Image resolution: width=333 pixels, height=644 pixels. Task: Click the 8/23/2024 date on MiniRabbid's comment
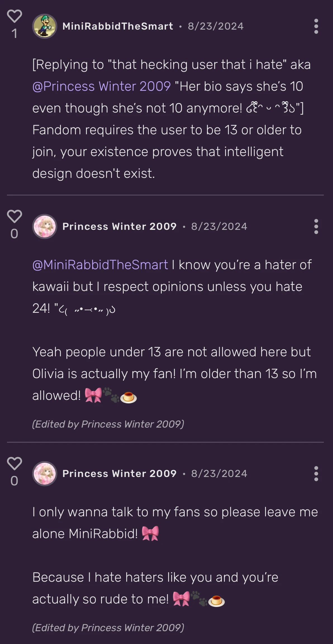coord(215,26)
